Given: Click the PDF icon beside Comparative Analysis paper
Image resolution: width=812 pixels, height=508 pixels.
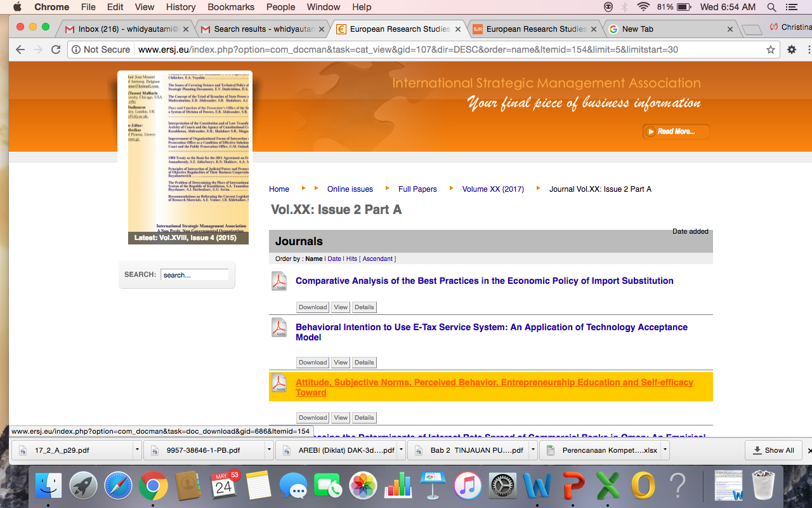Looking at the screenshot, I should tap(279, 281).
